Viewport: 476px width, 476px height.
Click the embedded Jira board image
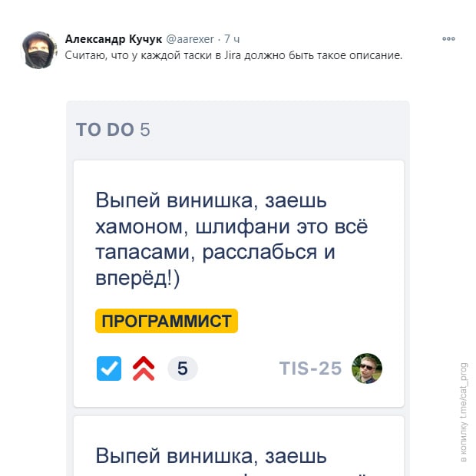pos(238,289)
